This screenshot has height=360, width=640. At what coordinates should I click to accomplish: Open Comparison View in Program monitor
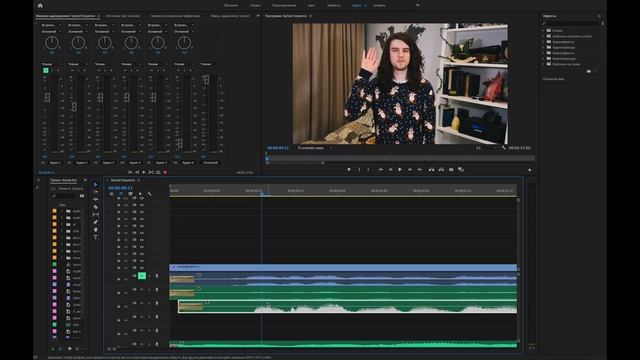coord(461,169)
